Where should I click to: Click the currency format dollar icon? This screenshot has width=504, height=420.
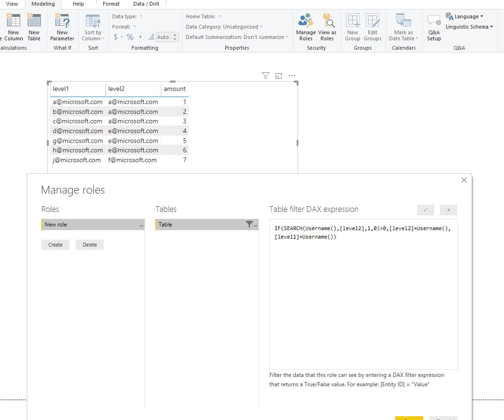click(116, 37)
